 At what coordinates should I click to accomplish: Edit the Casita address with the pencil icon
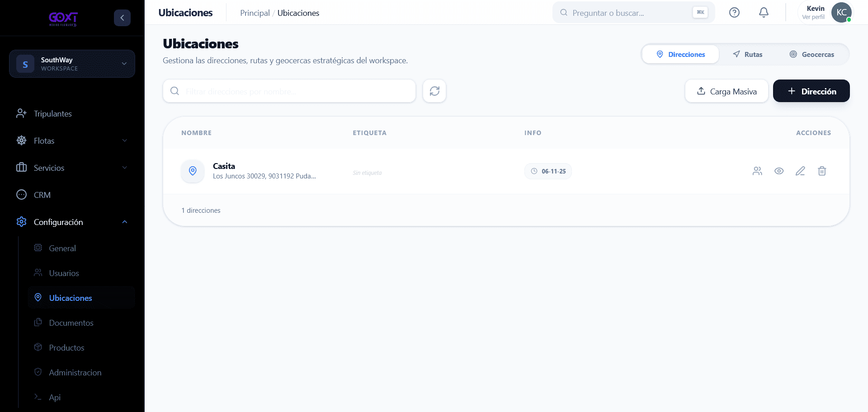[800, 171]
